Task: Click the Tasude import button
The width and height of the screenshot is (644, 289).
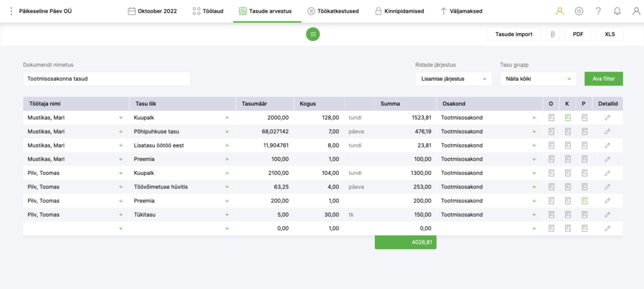Action: (x=514, y=34)
